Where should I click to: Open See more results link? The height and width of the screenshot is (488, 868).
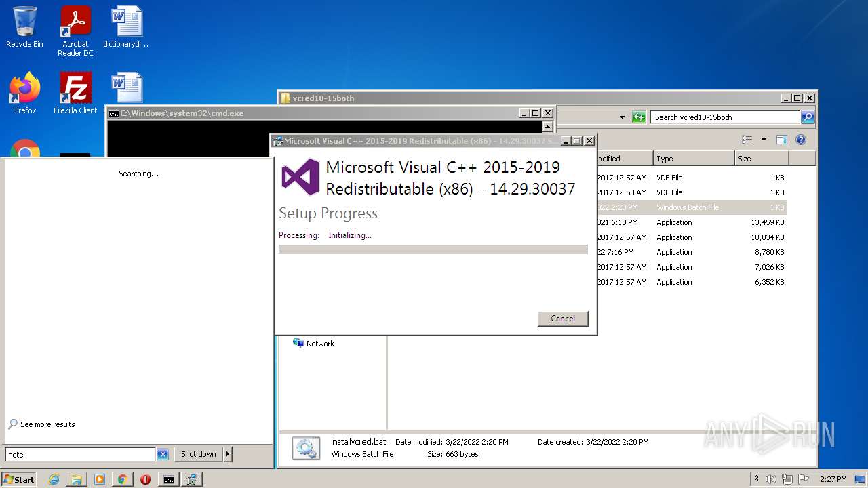click(x=47, y=424)
